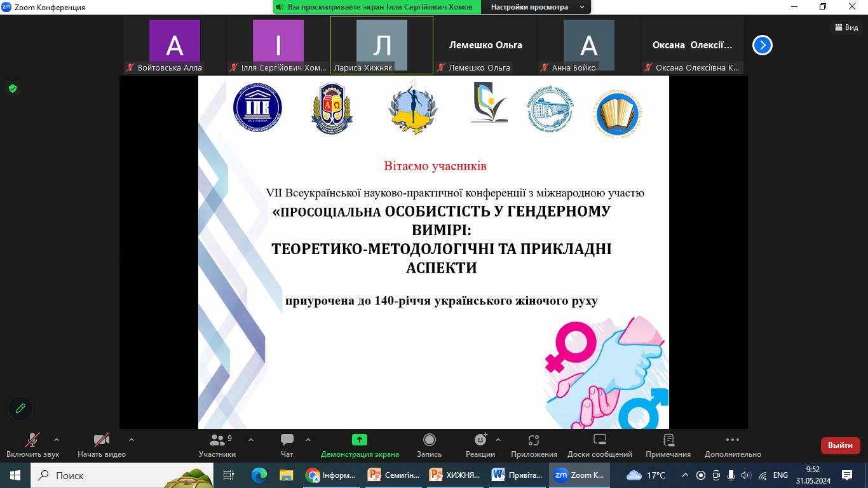Screen dimensions: 868x488
Task: Open Приложения apps panel
Action: (x=534, y=445)
